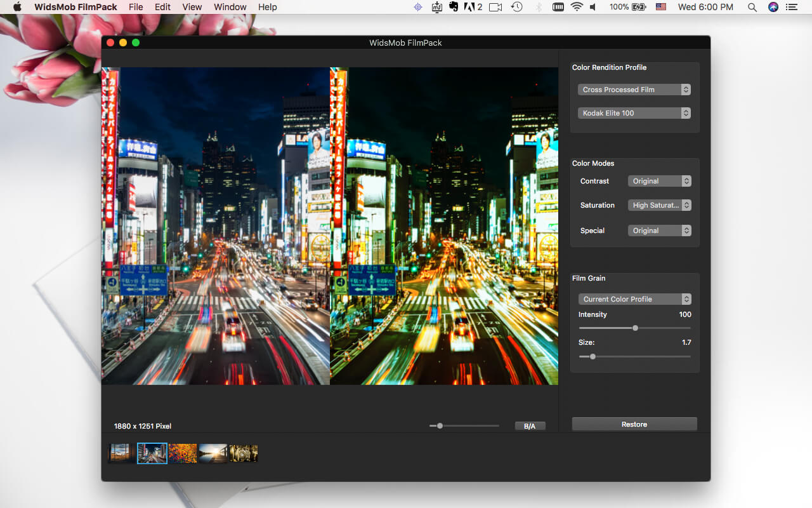Screen dimensions: 812x508
Task: Click the Restore button
Action: 634,424
